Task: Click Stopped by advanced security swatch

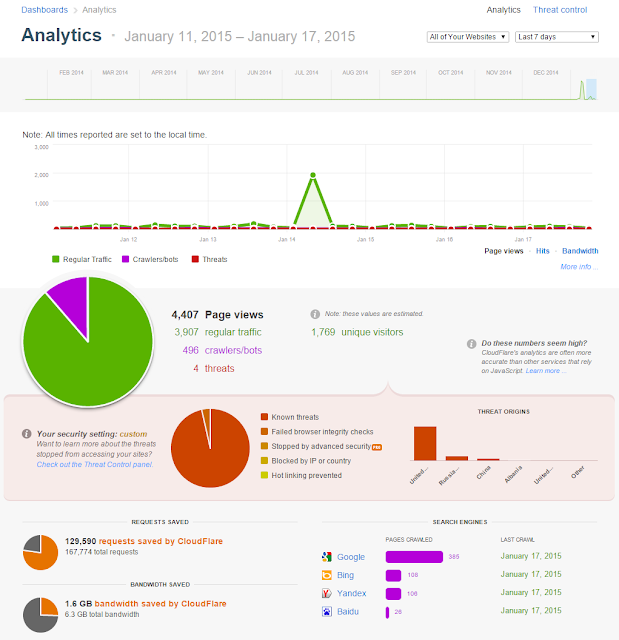Action: pyautogui.click(x=264, y=446)
